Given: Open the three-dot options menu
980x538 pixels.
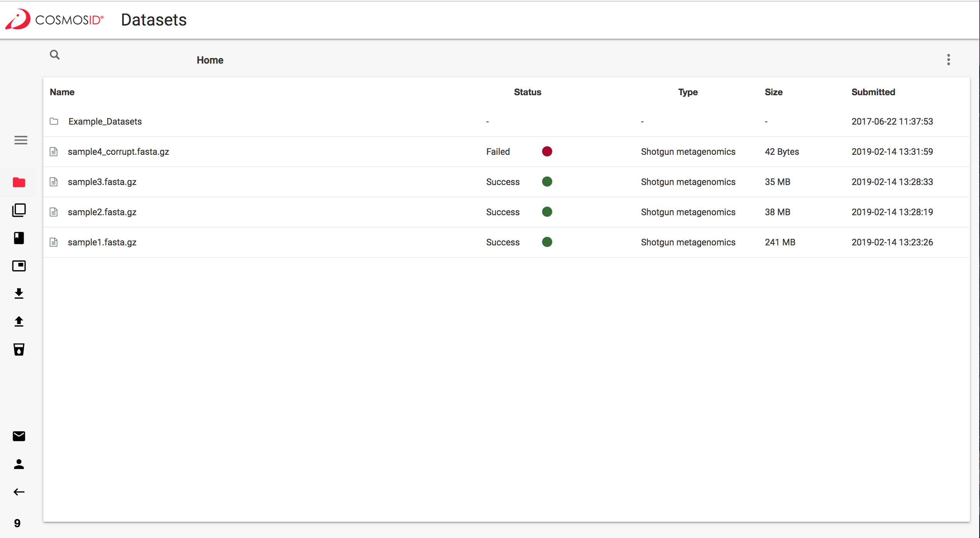Looking at the screenshot, I should click(x=949, y=60).
